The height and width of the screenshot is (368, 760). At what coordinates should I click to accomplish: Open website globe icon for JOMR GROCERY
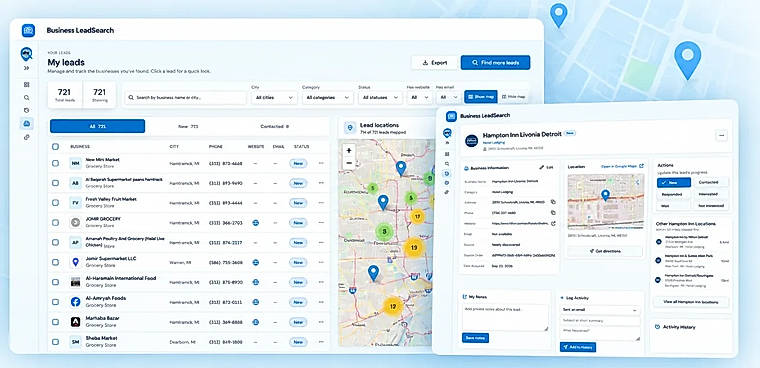click(255, 223)
